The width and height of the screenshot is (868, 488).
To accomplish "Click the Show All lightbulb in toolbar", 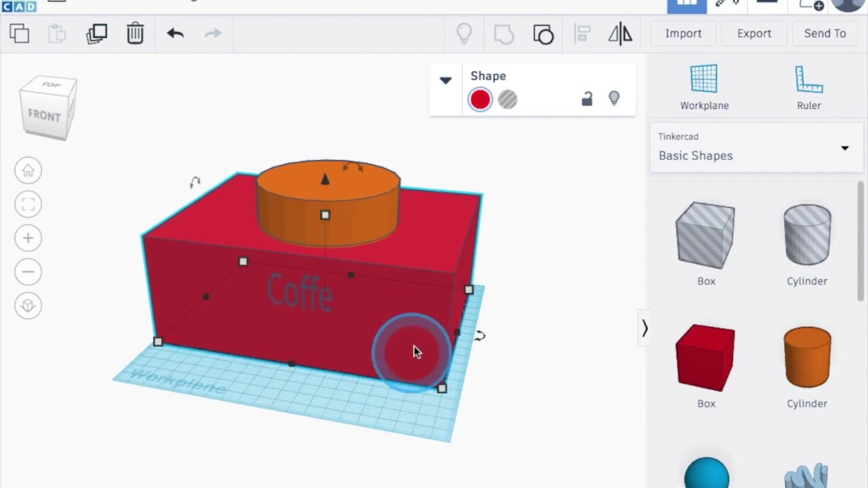I will pyautogui.click(x=464, y=33).
